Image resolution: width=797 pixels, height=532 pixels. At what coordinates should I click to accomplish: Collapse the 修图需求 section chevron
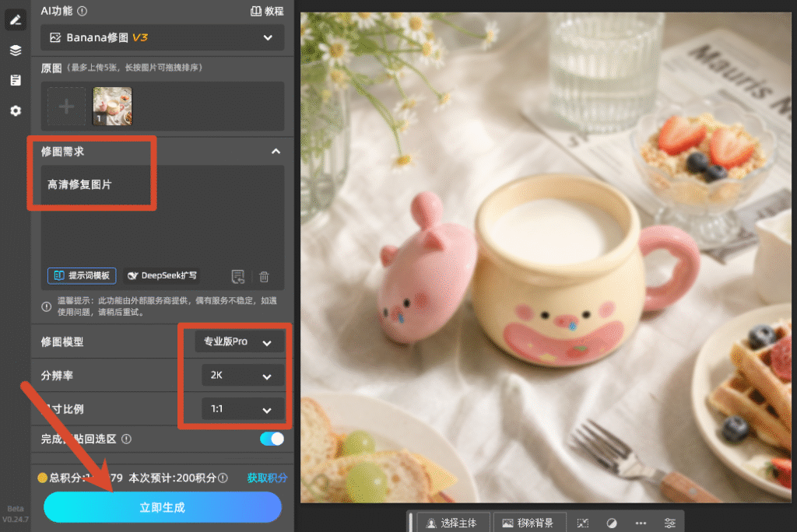point(276,152)
